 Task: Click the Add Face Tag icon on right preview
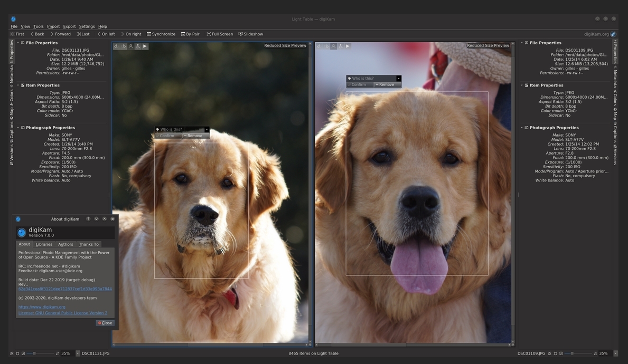tap(341, 46)
